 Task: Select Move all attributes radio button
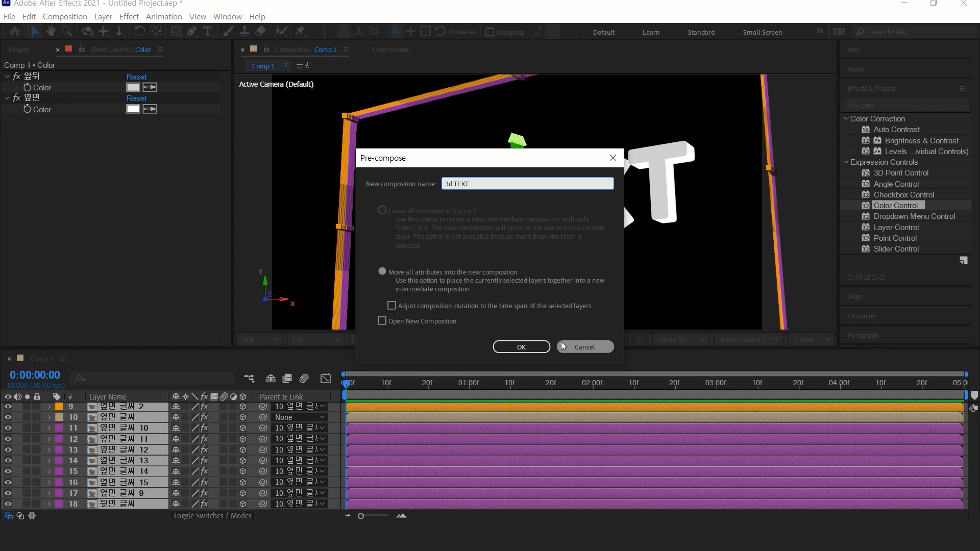coord(382,271)
